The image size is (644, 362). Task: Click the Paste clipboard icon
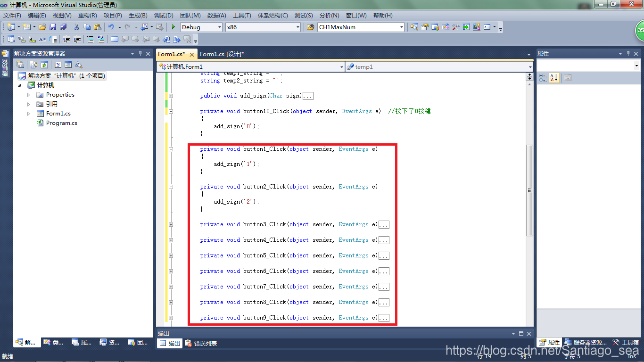[x=98, y=27]
